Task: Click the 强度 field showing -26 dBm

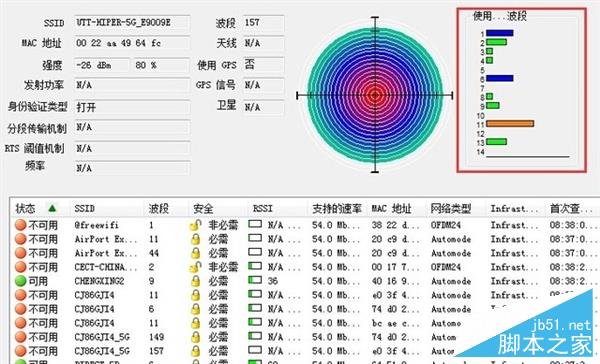Action: pos(102,65)
